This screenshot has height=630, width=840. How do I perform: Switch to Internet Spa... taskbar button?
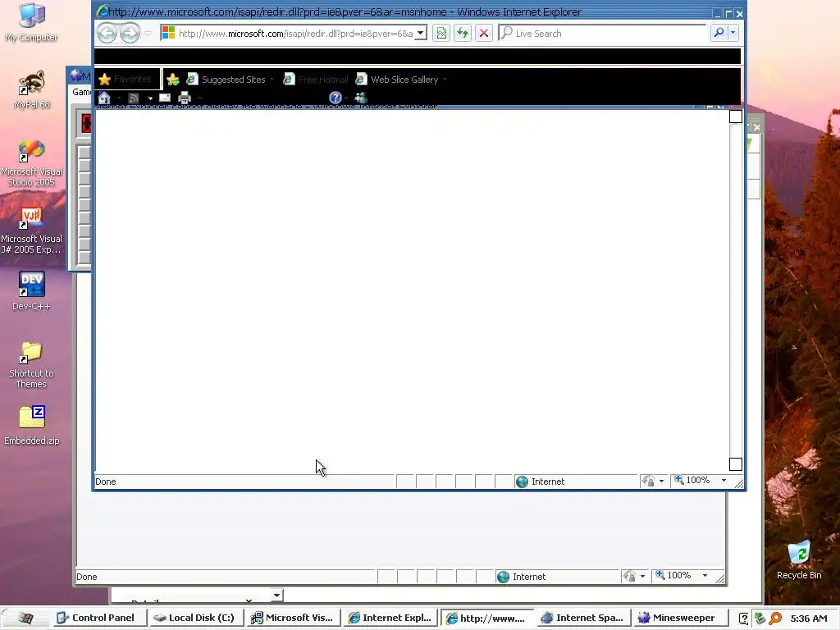[x=583, y=618]
